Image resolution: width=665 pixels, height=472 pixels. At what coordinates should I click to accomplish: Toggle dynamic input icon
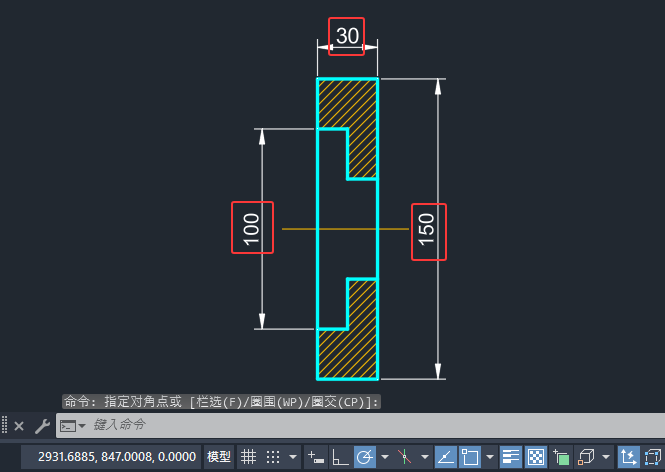[316, 457]
